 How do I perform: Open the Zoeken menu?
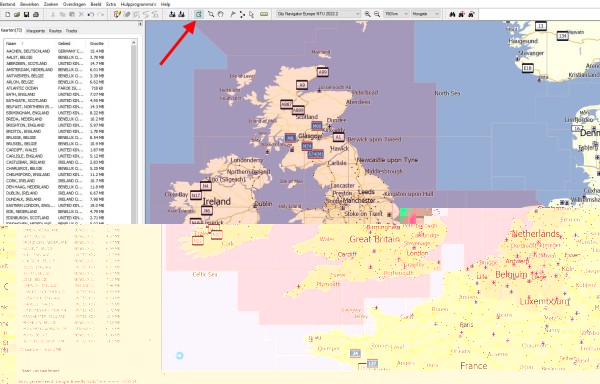51,4
